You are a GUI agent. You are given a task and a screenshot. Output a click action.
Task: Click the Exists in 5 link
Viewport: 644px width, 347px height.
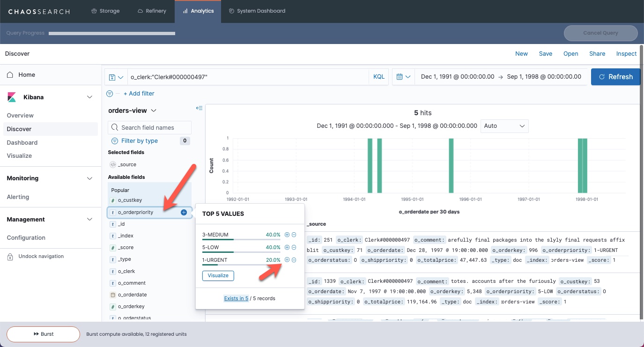236,298
